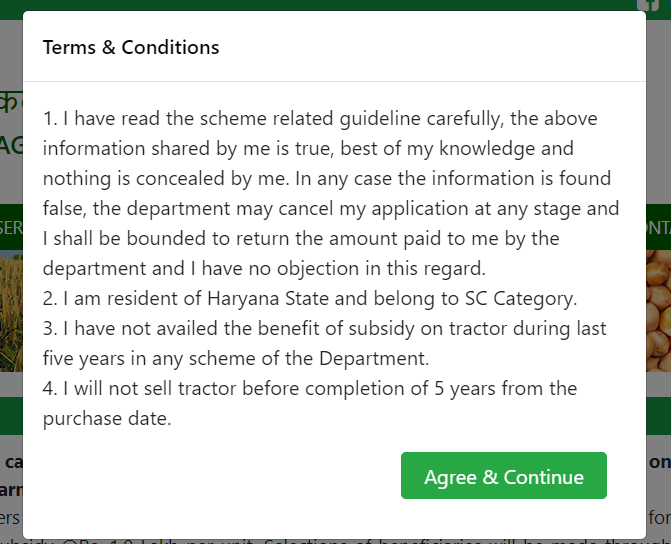Click the 'ers' text at bottom left
Image resolution: width=671 pixels, height=544 pixels.
point(10,517)
